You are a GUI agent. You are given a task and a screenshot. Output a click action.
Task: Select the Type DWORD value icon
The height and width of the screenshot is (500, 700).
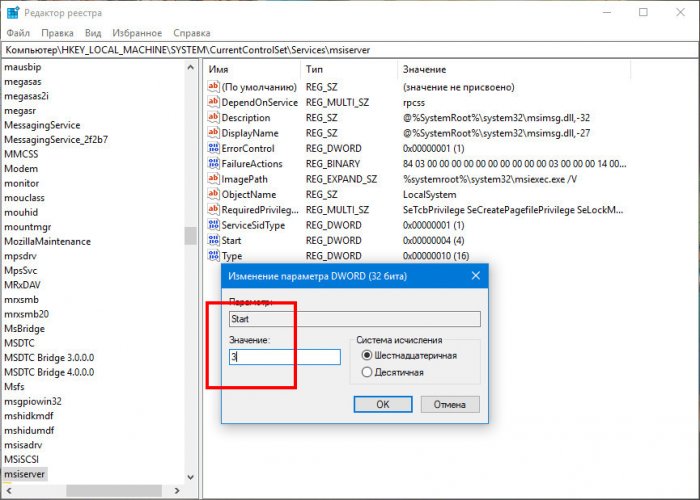pos(214,255)
